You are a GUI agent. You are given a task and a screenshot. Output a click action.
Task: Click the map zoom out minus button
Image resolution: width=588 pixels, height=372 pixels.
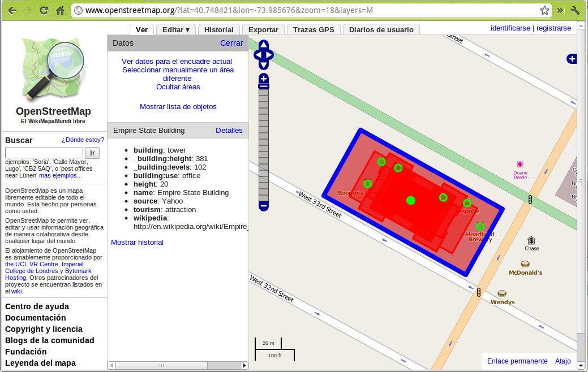click(x=263, y=206)
